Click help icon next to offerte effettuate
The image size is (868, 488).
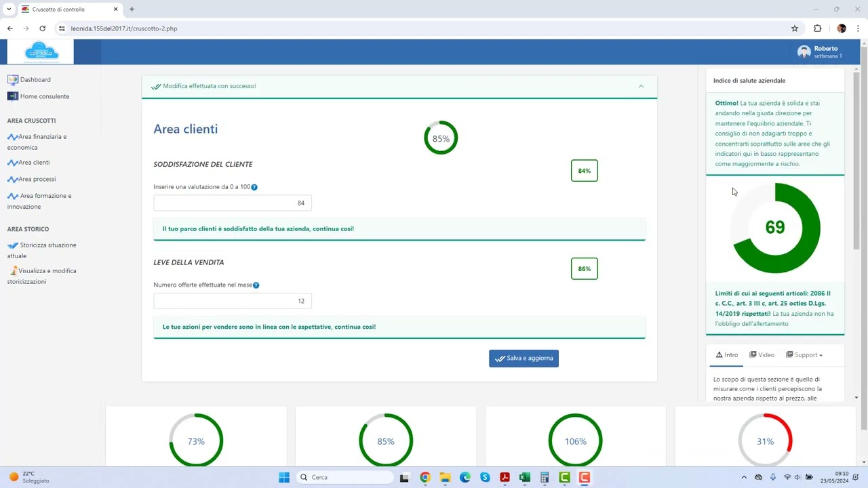tap(256, 285)
